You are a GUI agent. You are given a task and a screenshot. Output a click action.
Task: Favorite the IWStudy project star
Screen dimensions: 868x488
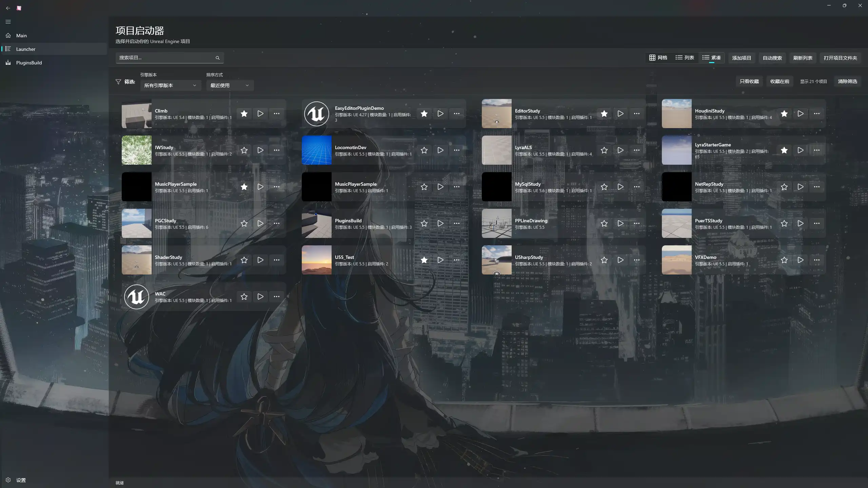244,150
